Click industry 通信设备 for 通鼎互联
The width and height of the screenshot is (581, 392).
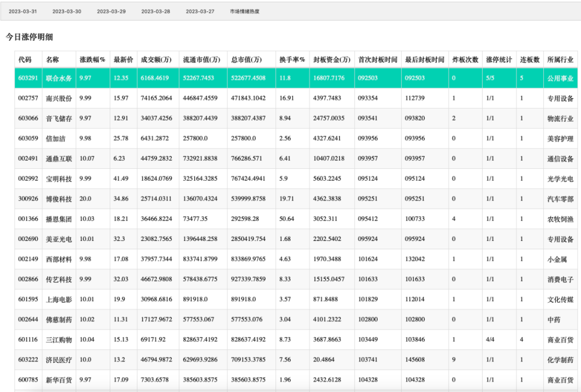point(560,159)
